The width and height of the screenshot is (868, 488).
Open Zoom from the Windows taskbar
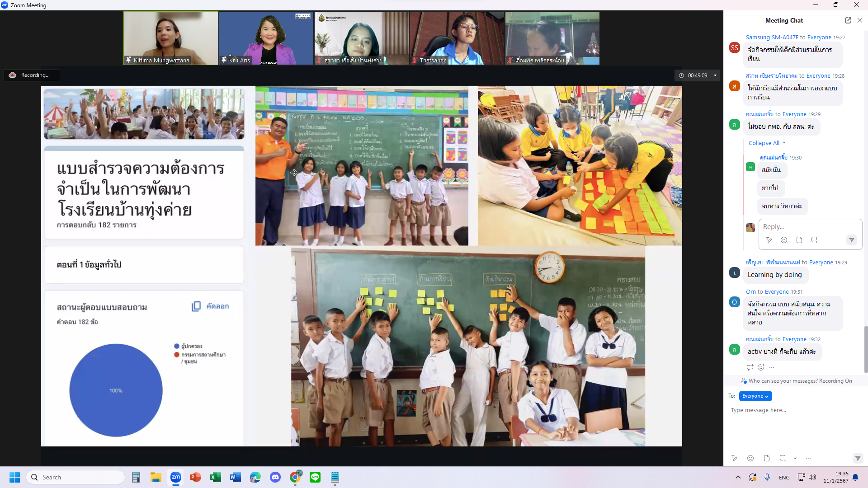176,477
